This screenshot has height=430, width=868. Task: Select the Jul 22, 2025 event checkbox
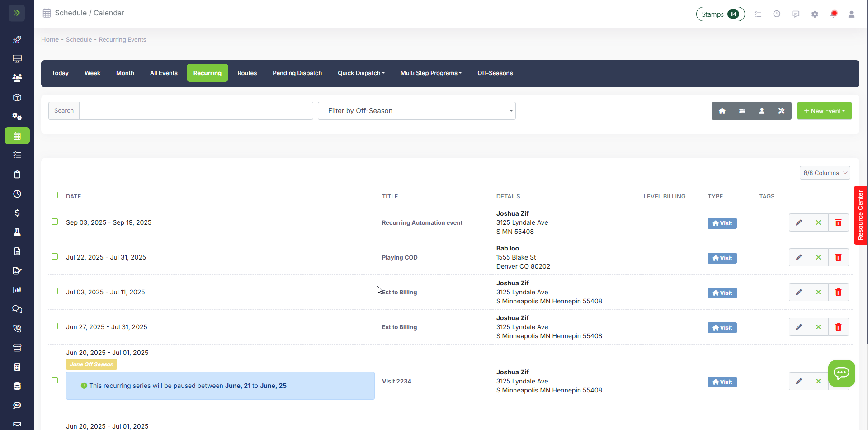(55, 256)
